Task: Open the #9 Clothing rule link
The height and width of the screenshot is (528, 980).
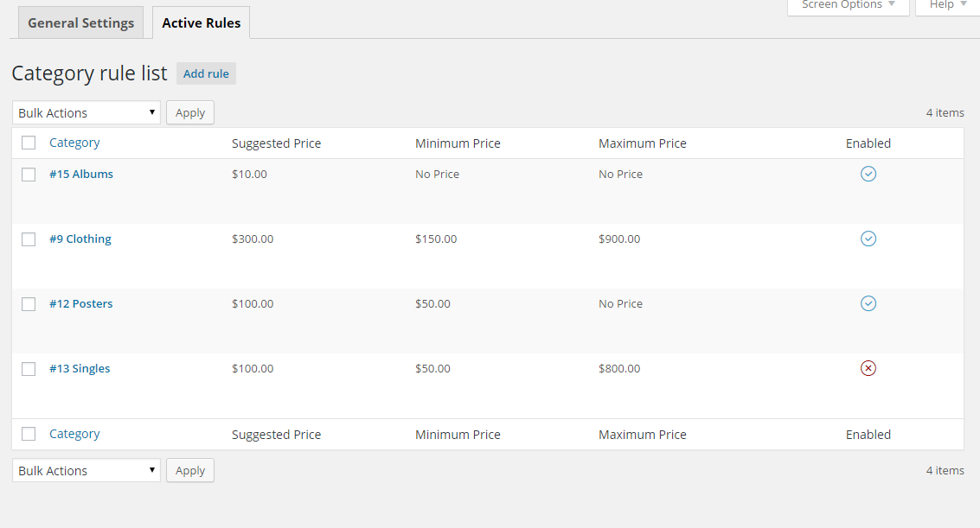Action: [x=80, y=239]
